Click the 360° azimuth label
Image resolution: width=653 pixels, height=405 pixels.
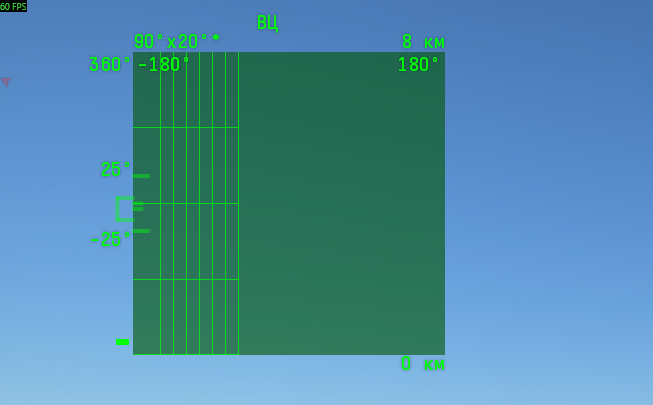click(110, 65)
